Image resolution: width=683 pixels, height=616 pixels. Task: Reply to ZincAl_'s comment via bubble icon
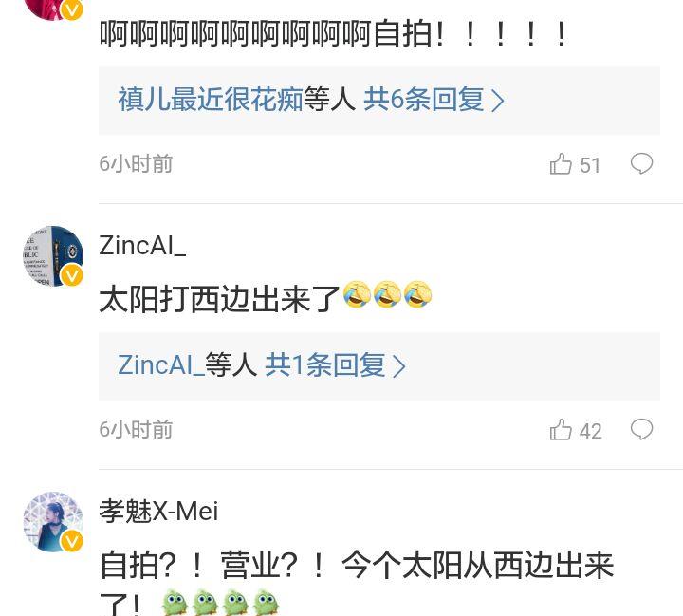pyautogui.click(x=641, y=430)
